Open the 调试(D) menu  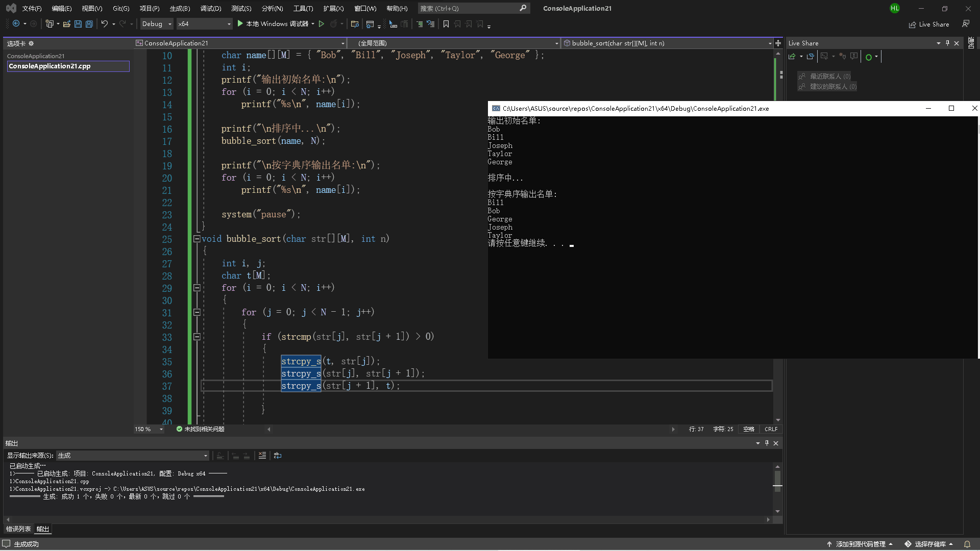click(210, 8)
